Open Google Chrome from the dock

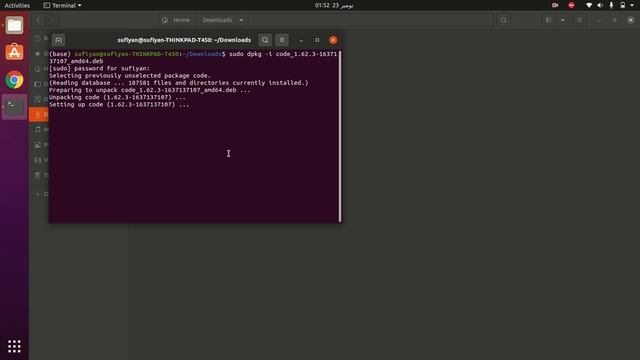pyautogui.click(x=14, y=80)
